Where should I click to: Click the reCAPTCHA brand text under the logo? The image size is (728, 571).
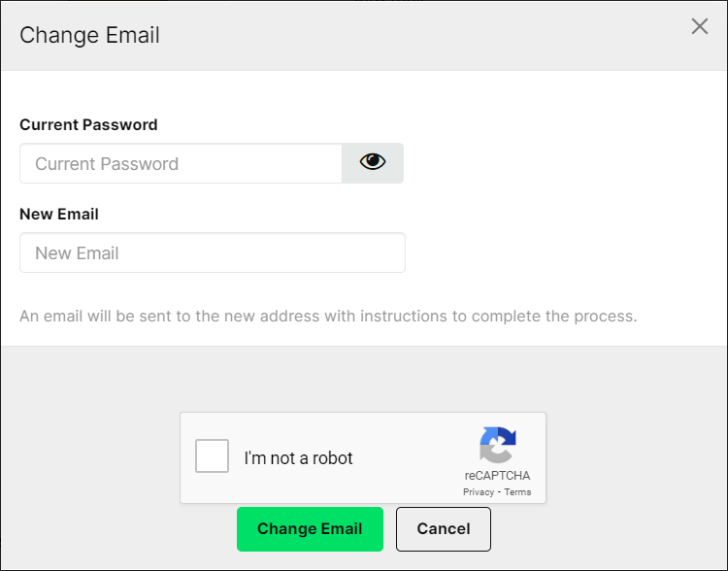point(497,476)
